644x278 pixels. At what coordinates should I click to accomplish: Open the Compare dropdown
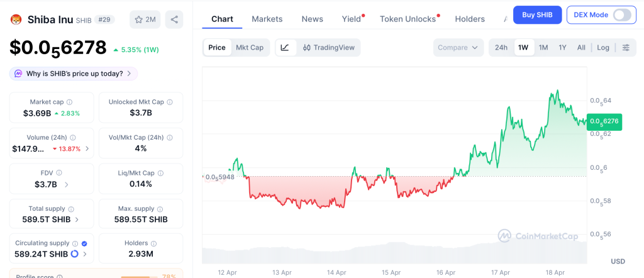pyautogui.click(x=458, y=47)
